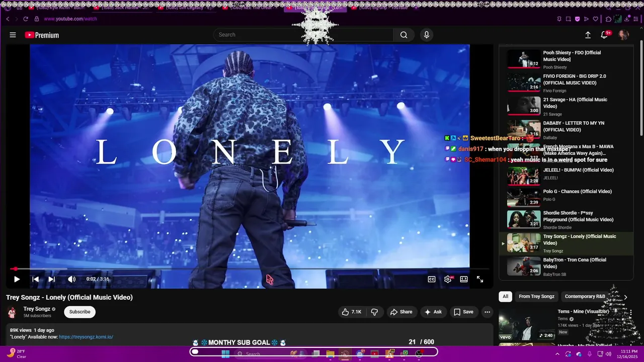This screenshot has height=362, width=644.
Task: Play Shordie Shordie Playground video from playlist
Action: click(x=566, y=220)
